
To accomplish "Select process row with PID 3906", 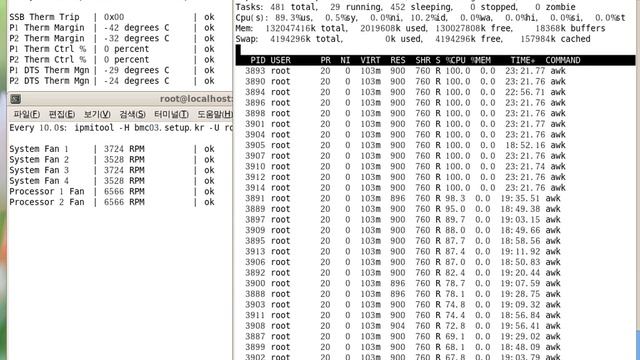I will 403,262.
